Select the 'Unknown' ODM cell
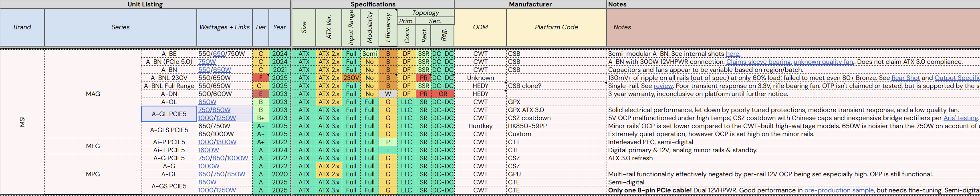 pyautogui.click(x=480, y=78)
